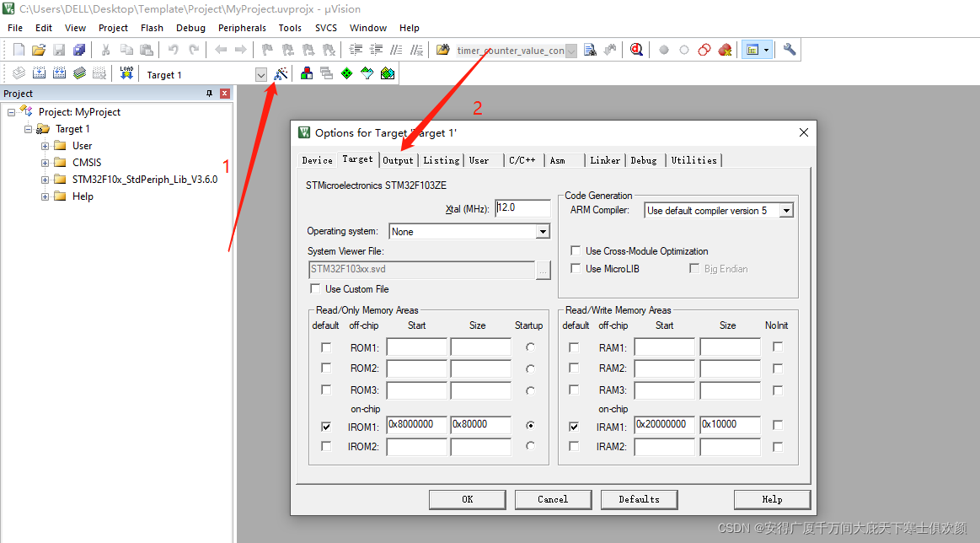The height and width of the screenshot is (543, 980).
Task: Click the Configuration wrench icon
Action: (790, 50)
